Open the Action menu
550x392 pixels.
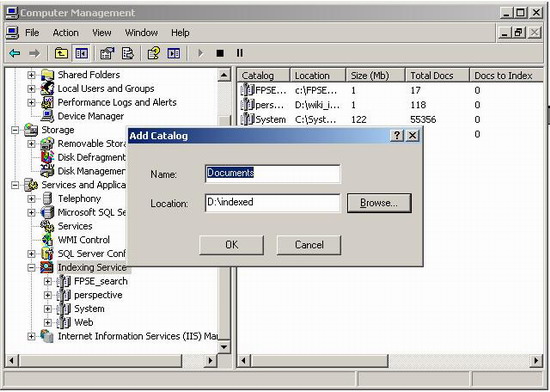[66, 33]
